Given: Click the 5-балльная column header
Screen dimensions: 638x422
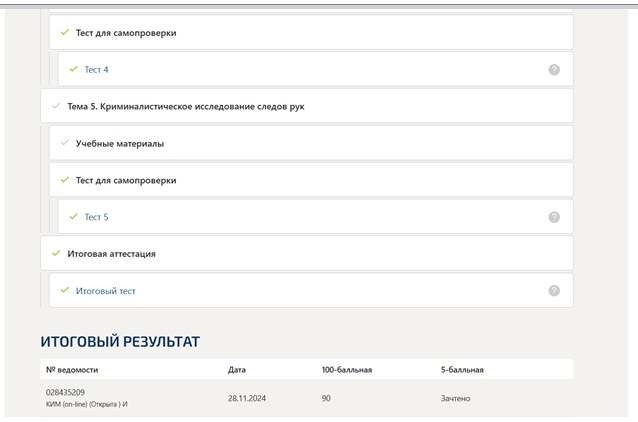Looking at the screenshot, I should 462,370.
